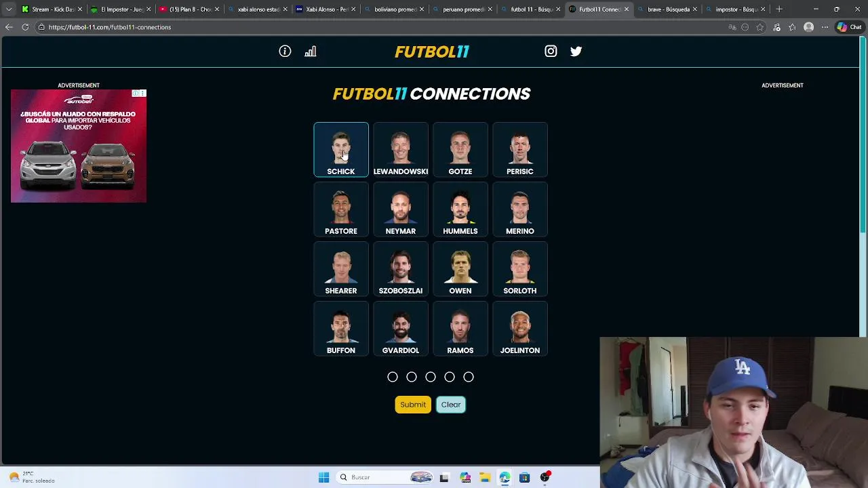The width and height of the screenshot is (868, 488).
Task: Select the Perisic player card
Action: pos(520,150)
